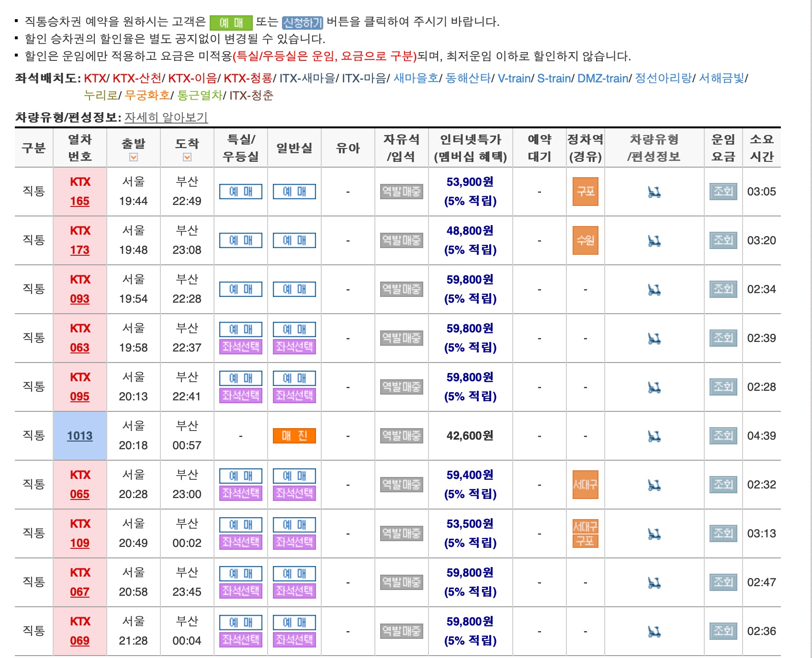Open seat layout icon for KTX 063
The image size is (812, 658).
coord(654,339)
